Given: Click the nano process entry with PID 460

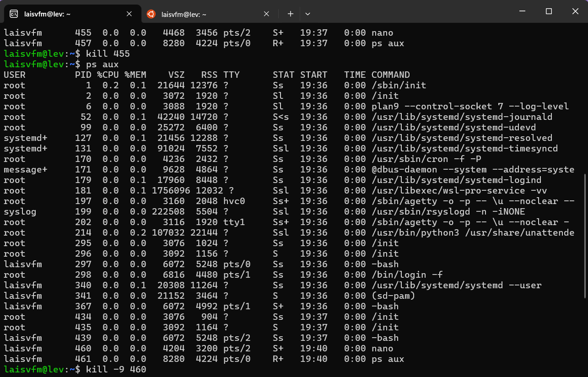Looking at the screenshot, I should 382,348.
